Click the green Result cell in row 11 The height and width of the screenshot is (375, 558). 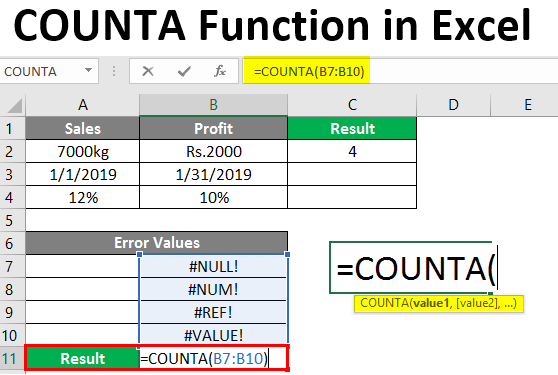(x=83, y=358)
